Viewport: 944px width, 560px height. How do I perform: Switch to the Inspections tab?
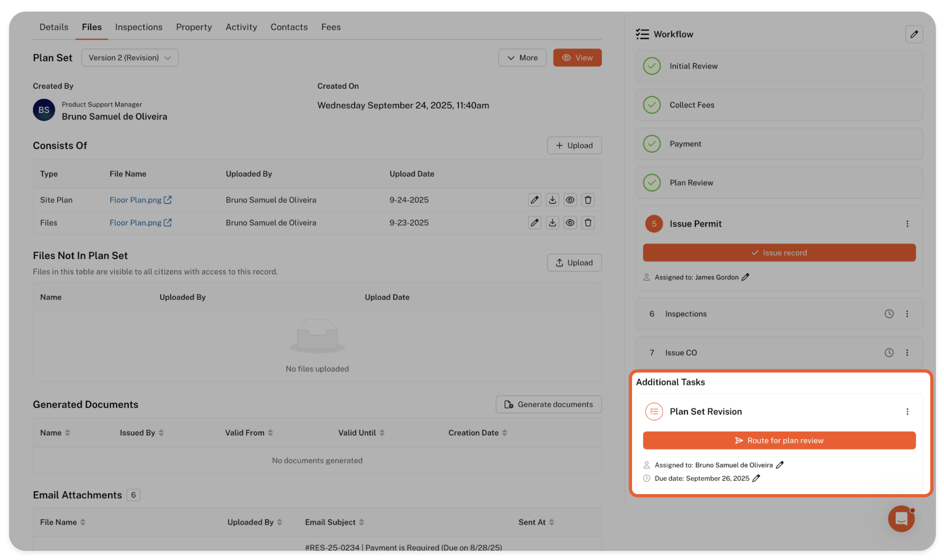(x=139, y=27)
